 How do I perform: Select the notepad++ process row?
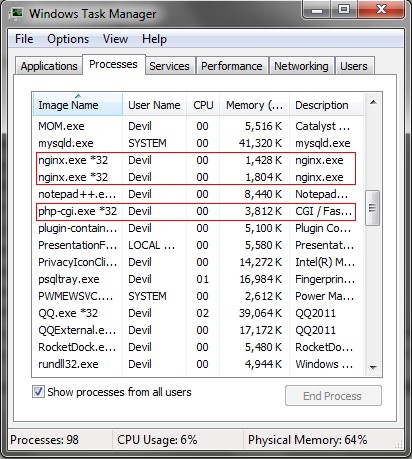click(x=198, y=194)
